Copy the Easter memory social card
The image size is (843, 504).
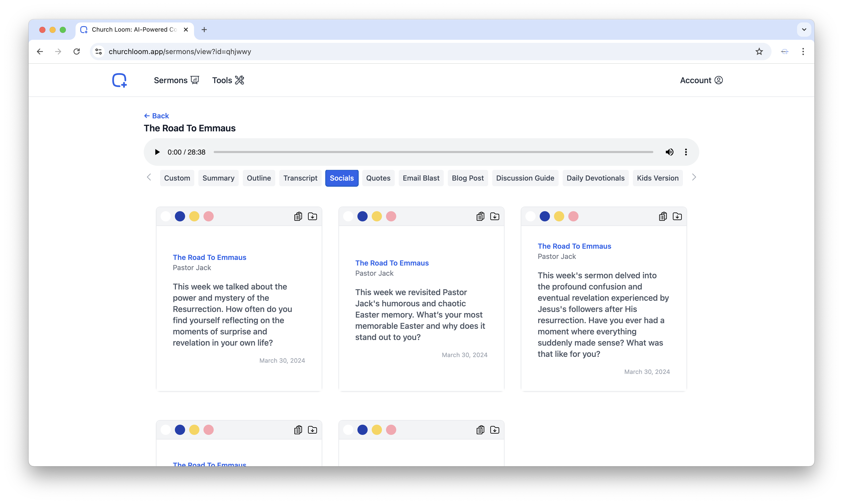click(x=480, y=216)
